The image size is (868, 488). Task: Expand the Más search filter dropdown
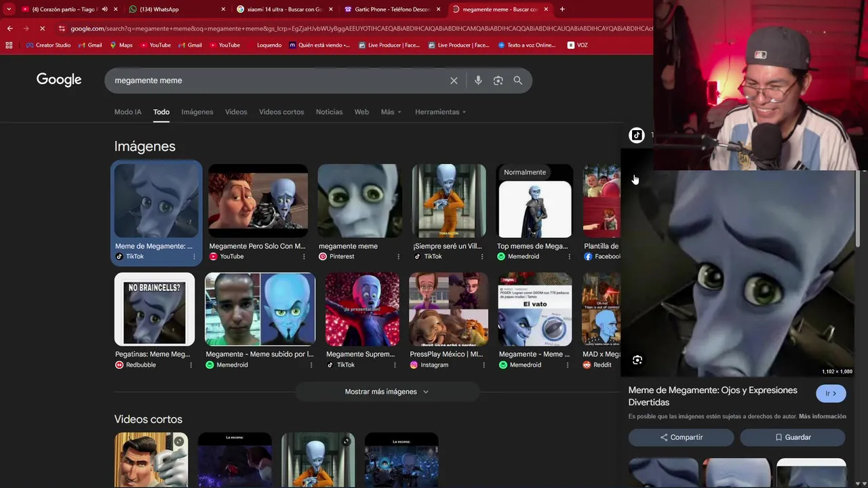[x=391, y=112]
